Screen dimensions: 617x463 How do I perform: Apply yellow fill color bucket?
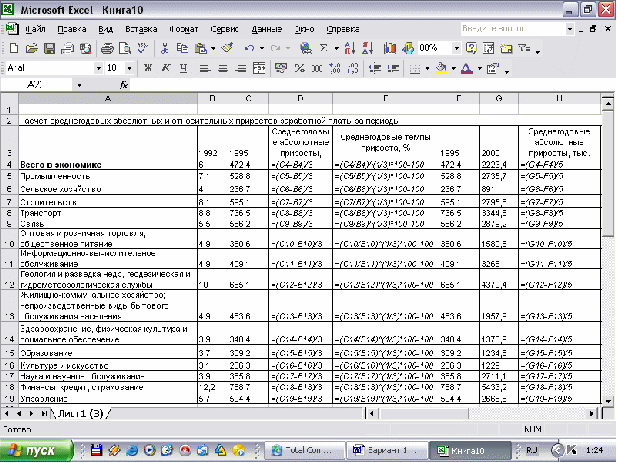(x=442, y=68)
